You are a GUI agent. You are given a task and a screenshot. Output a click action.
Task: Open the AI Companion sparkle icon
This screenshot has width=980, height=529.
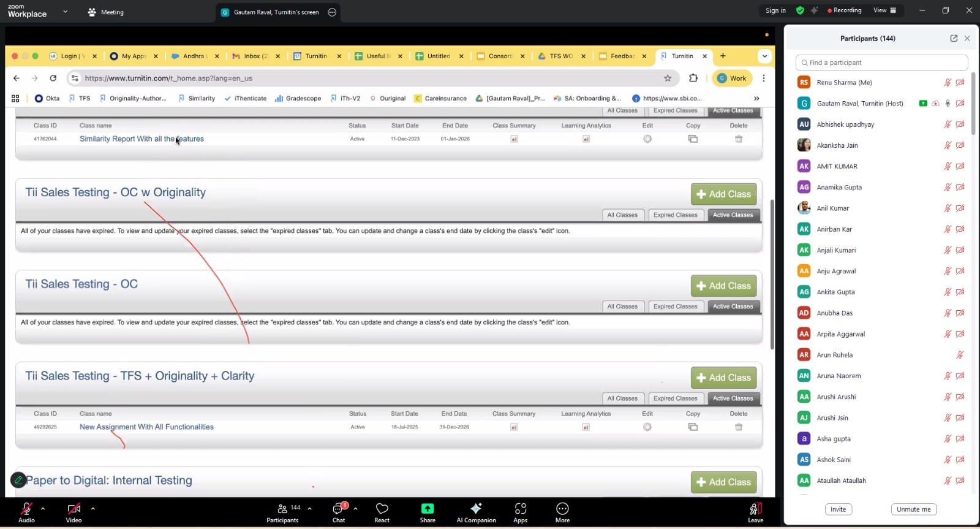click(476, 509)
